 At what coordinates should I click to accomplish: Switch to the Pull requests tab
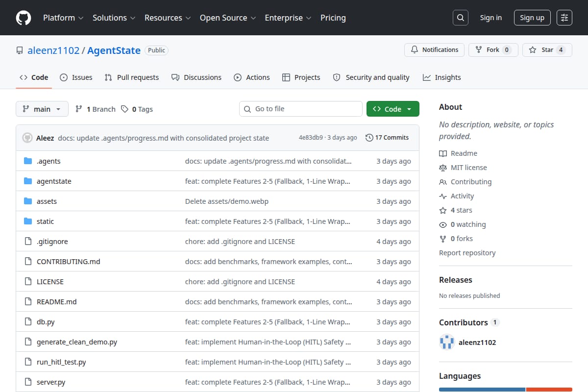pos(132,77)
